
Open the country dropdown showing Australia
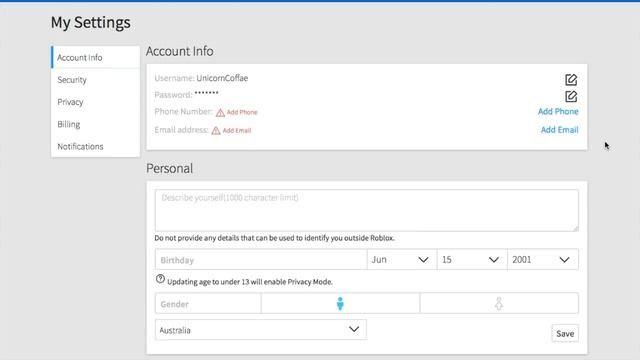pos(260,330)
